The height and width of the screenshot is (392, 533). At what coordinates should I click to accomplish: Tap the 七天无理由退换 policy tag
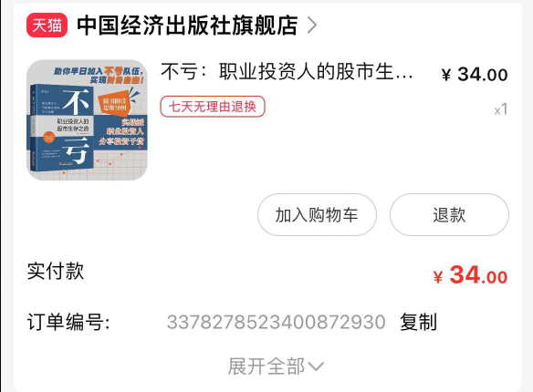(x=213, y=107)
